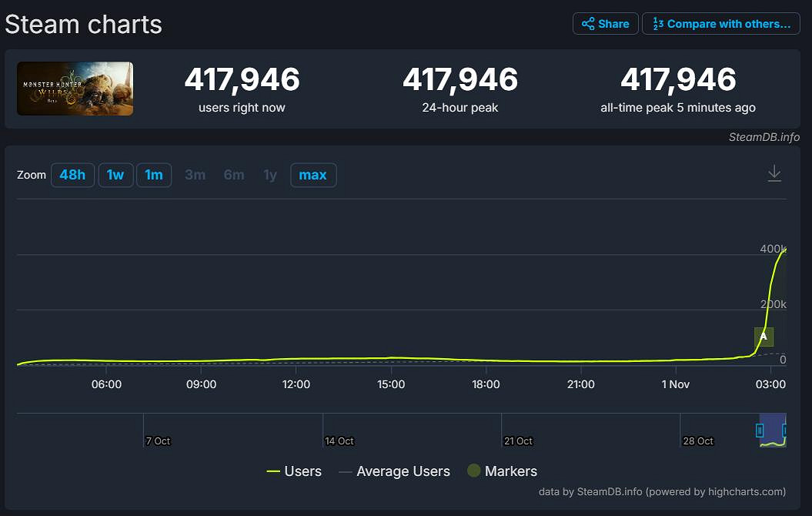Click the highlighted range in the navigator
The height and width of the screenshot is (516, 812).
(773, 431)
